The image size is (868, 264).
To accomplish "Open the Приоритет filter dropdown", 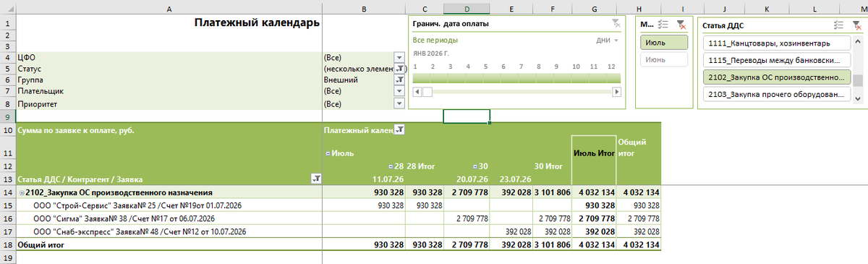I will [399, 104].
